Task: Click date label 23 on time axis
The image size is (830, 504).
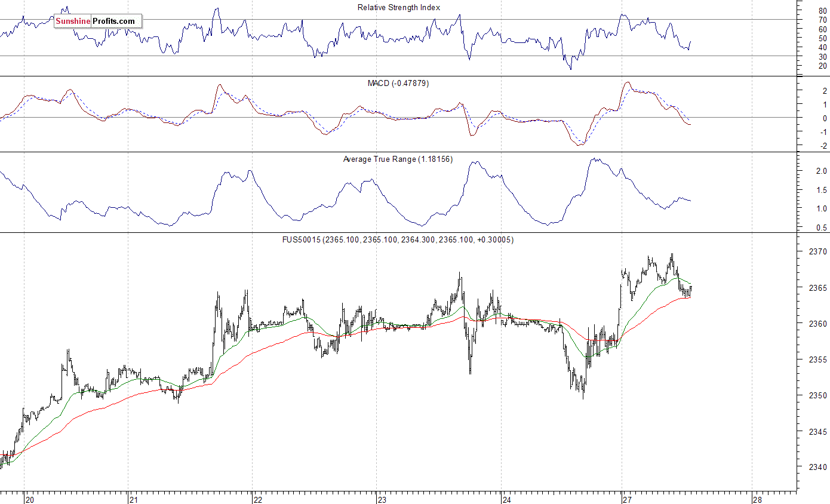Action: pos(383,499)
